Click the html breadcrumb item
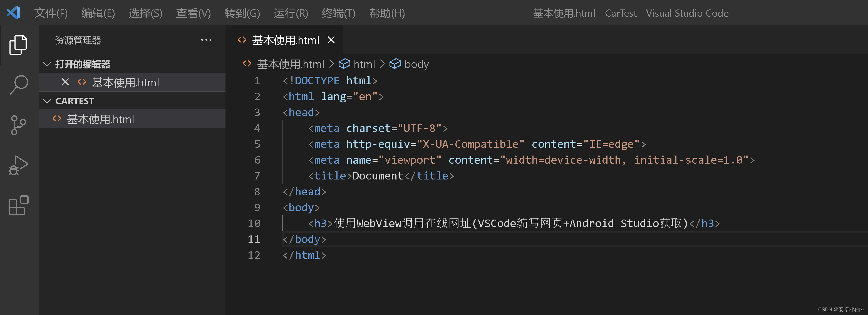 coord(365,64)
